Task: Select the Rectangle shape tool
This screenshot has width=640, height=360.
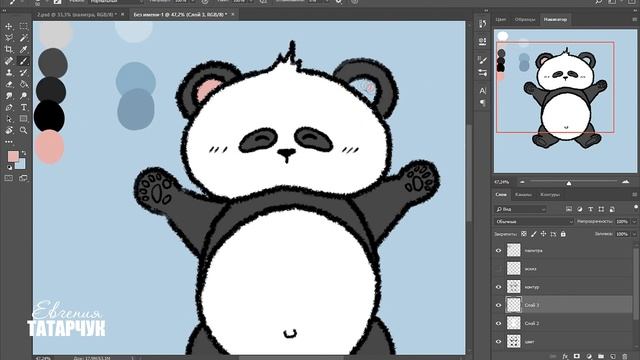Action: tap(23, 119)
